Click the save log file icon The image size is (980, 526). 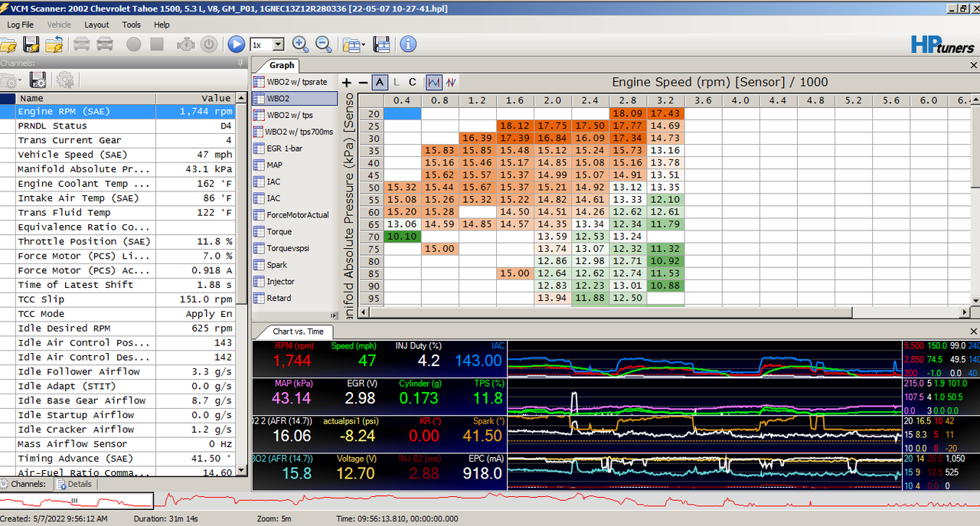coord(31,44)
